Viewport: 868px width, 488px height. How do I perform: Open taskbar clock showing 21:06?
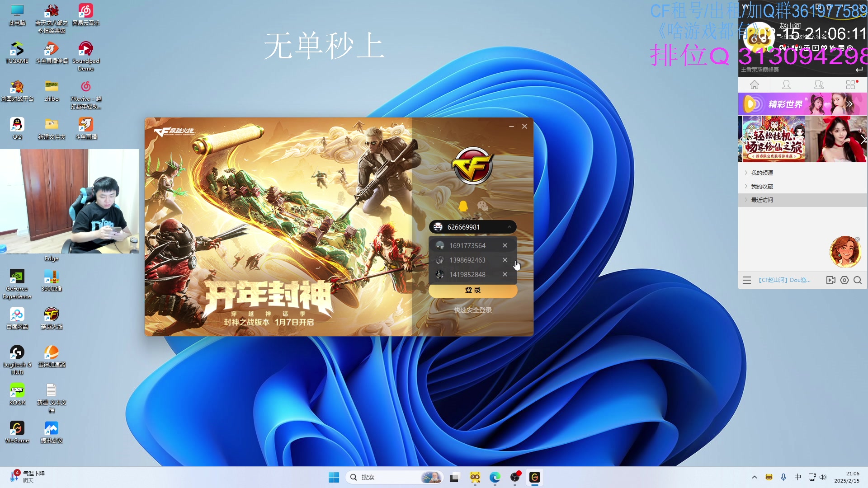pyautogui.click(x=847, y=477)
